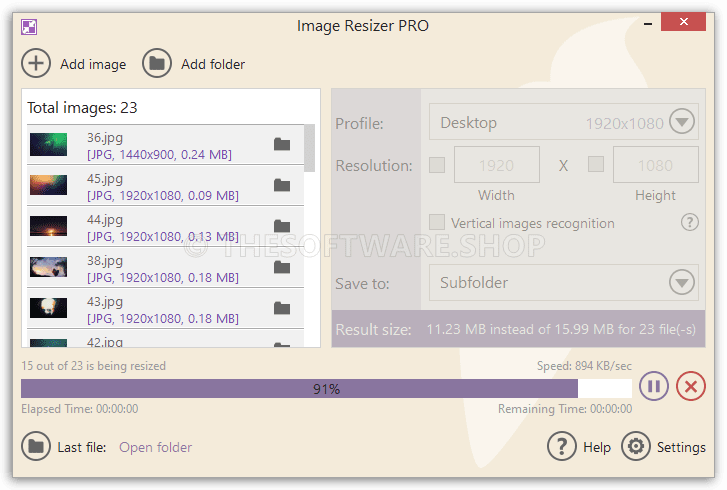Screen dimensions: 727x490
Task: Click the Settings label
Action: pyautogui.click(x=681, y=447)
